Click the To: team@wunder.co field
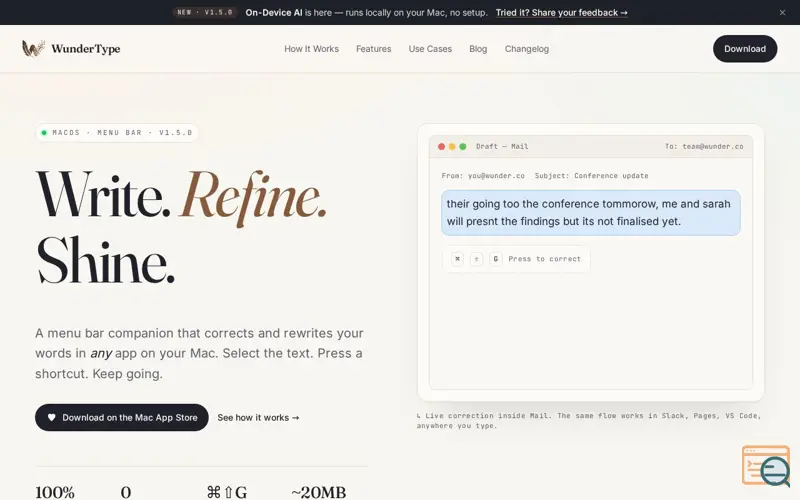This screenshot has height=500, width=800. [704, 146]
